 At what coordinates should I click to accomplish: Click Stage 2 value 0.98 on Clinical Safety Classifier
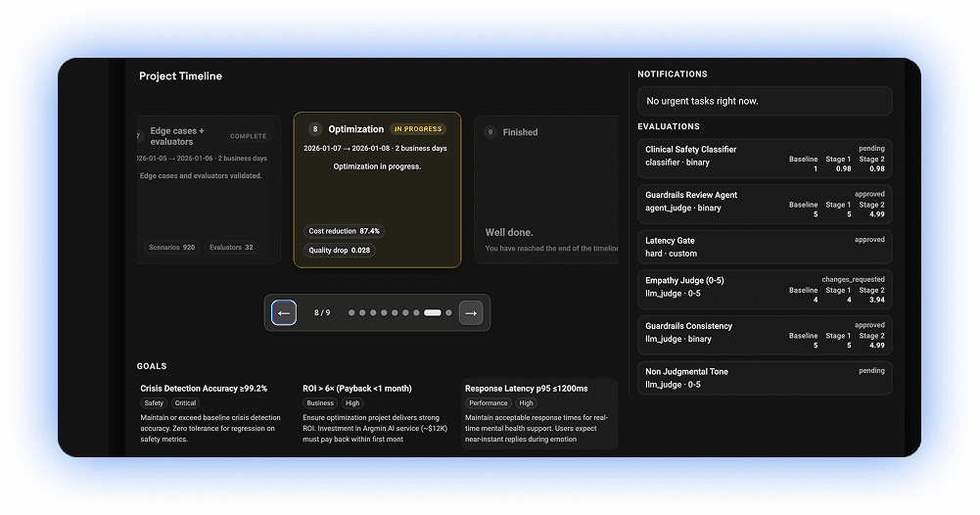pyautogui.click(x=877, y=168)
